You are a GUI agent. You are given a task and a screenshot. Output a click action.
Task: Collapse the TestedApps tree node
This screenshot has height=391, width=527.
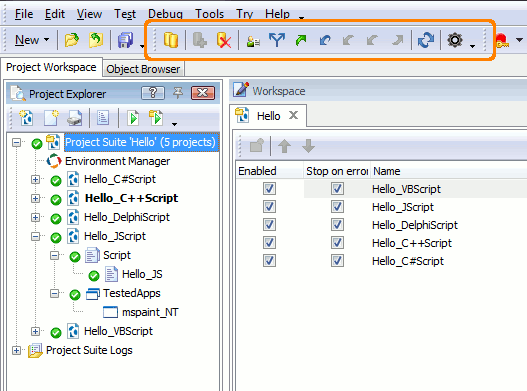coord(54,294)
